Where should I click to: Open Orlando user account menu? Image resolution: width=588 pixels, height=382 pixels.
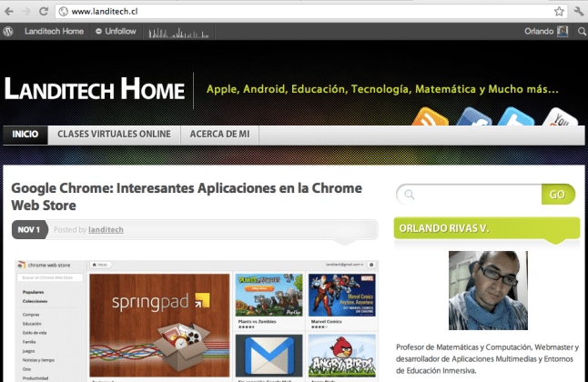546,31
